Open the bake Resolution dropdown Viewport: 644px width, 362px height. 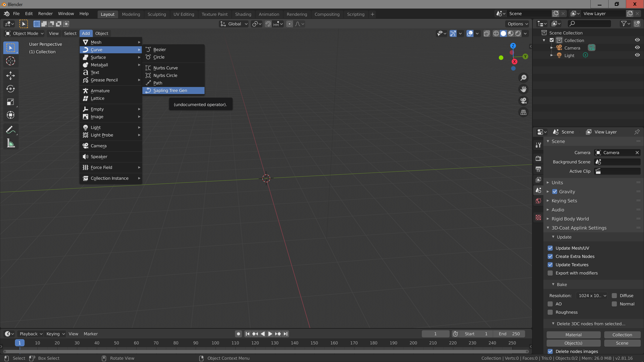tap(592, 296)
